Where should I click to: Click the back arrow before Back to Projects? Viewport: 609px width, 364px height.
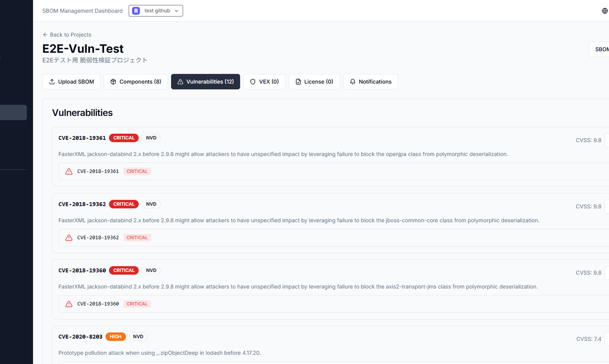pyautogui.click(x=45, y=34)
